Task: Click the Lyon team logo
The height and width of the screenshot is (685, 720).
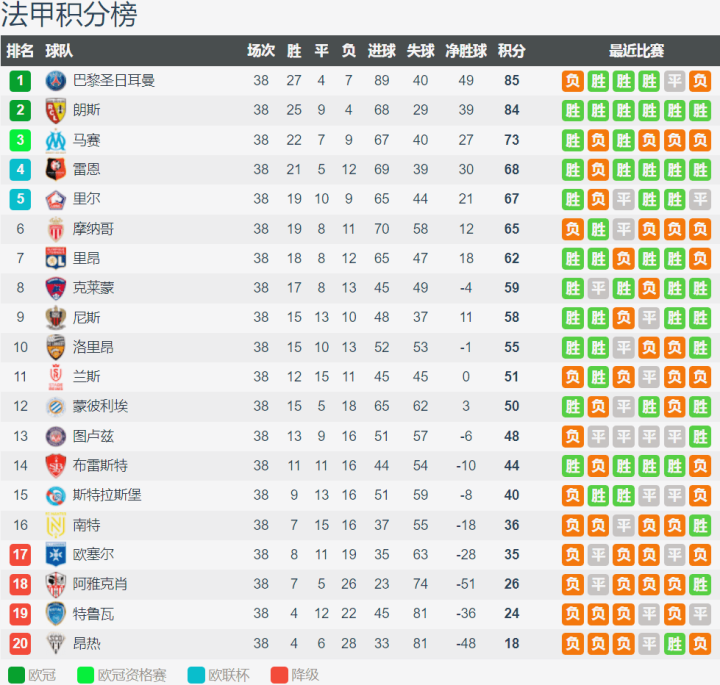Action: pyautogui.click(x=55, y=258)
